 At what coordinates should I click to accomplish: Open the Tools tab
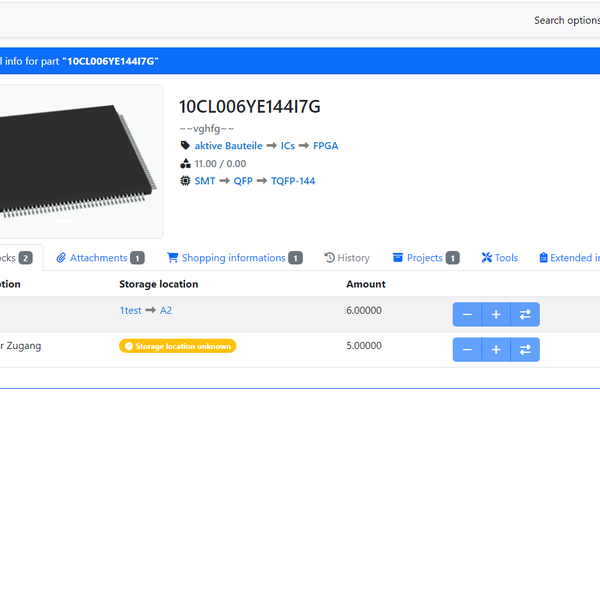coord(499,258)
